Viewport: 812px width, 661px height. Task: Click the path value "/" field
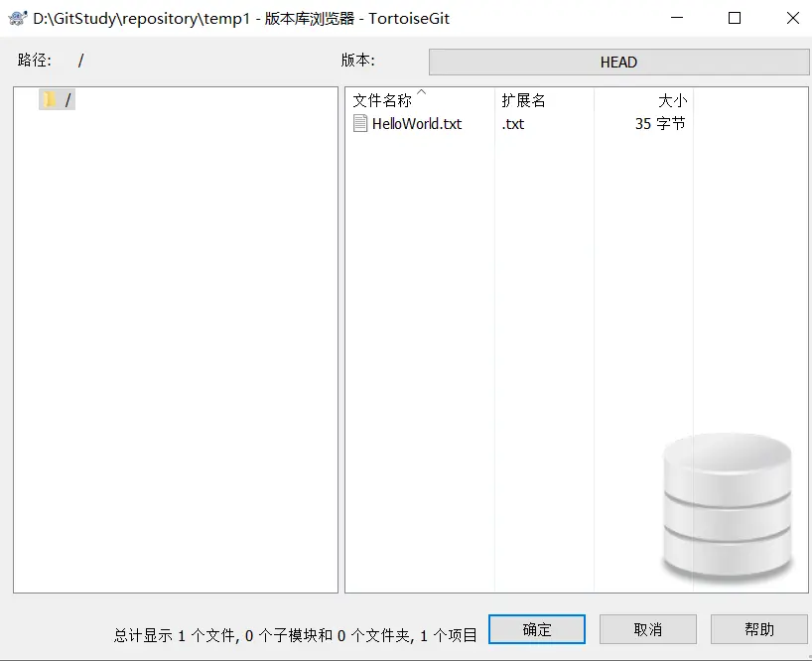[x=79, y=60]
